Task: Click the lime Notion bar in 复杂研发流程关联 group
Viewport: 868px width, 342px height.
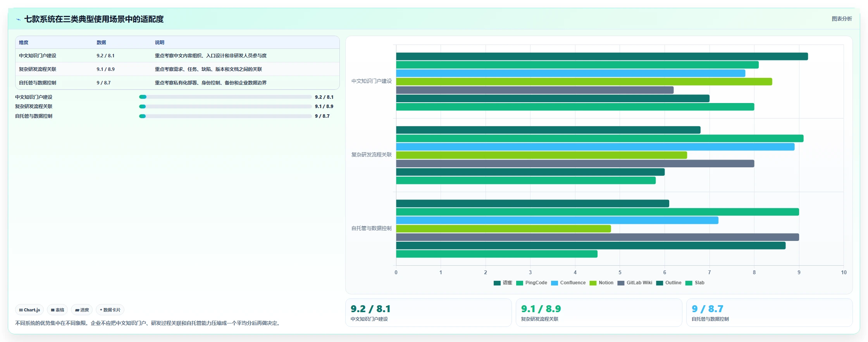Action: coord(541,155)
